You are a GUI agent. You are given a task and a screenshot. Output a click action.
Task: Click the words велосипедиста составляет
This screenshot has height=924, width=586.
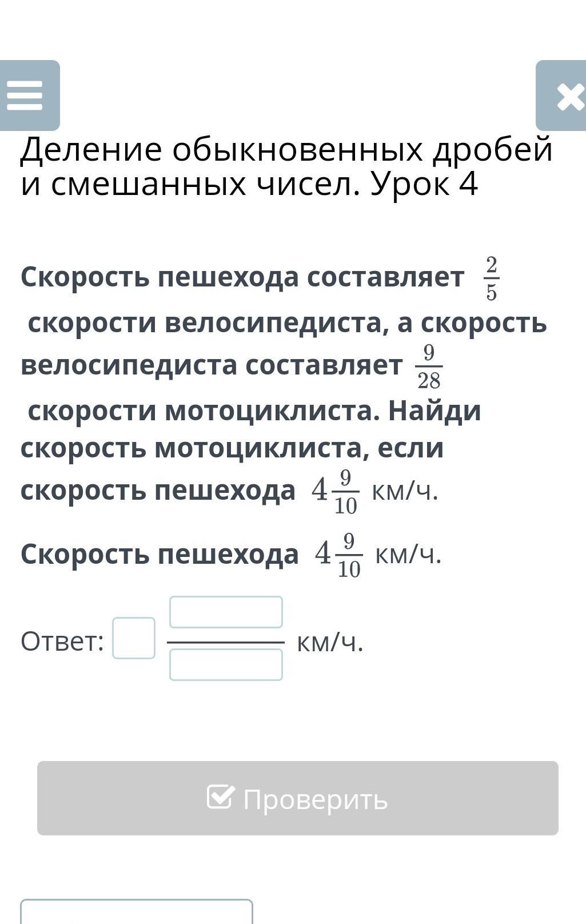click(212, 365)
